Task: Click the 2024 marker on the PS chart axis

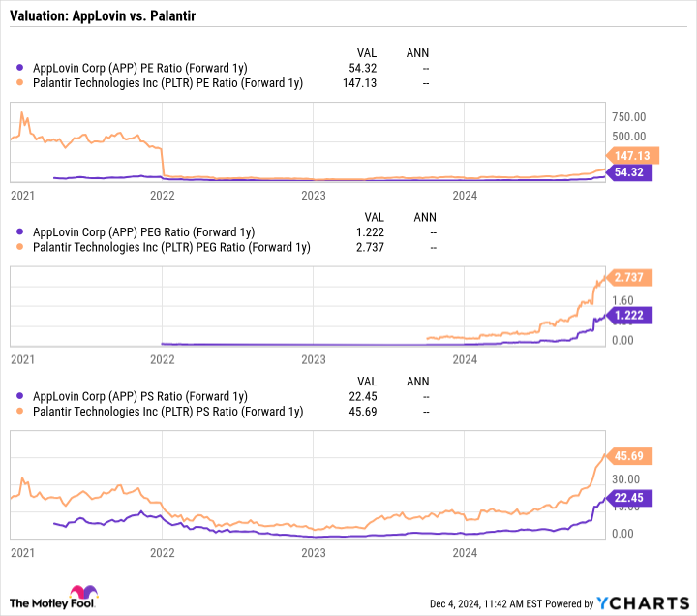Action: pyautogui.click(x=465, y=553)
